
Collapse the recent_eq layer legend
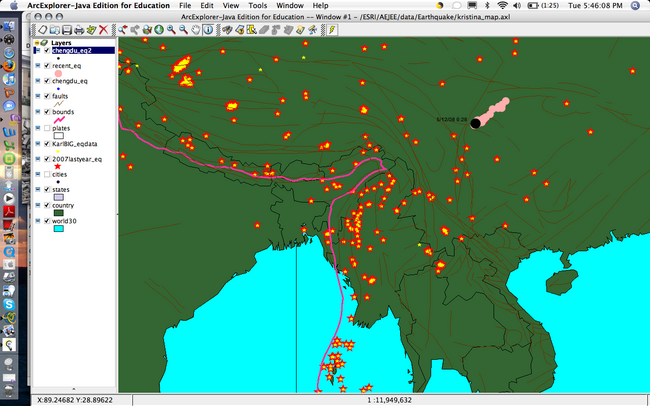[38, 64]
